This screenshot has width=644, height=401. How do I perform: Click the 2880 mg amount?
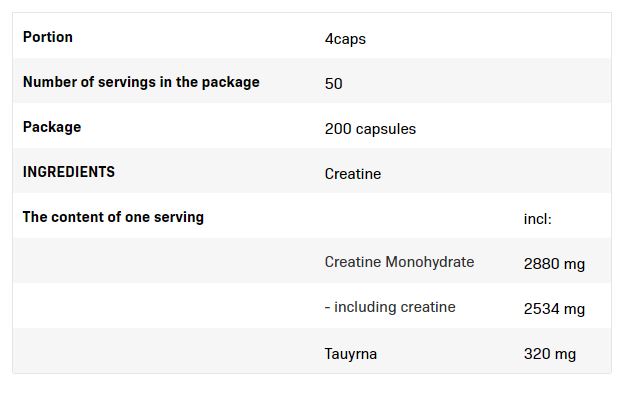554,264
